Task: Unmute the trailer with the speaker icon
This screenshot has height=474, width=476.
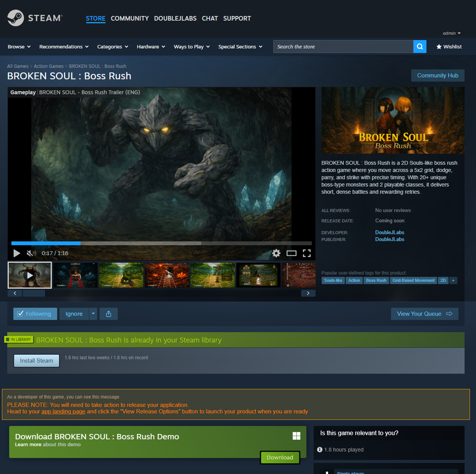Action: pyautogui.click(x=30, y=253)
